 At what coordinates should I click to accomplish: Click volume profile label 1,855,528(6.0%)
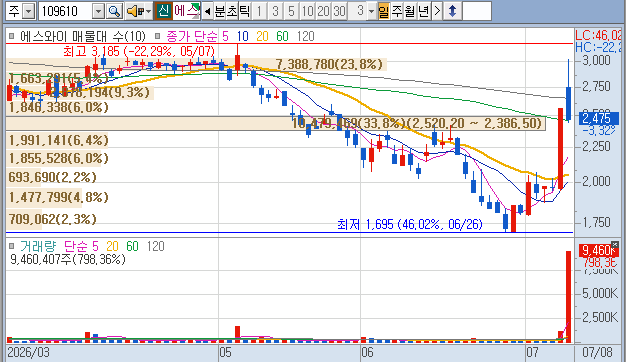coord(58,158)
